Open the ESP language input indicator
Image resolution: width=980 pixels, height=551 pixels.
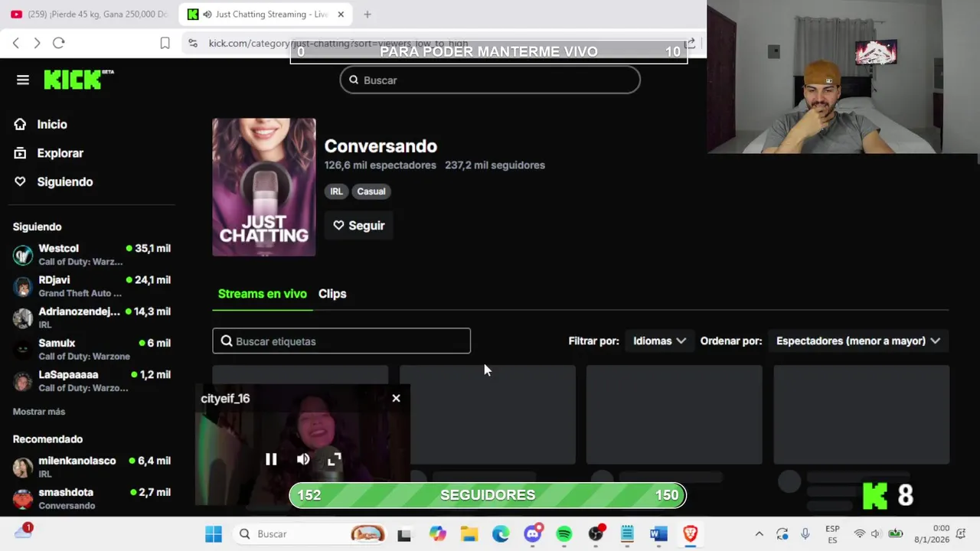point(832,534)
